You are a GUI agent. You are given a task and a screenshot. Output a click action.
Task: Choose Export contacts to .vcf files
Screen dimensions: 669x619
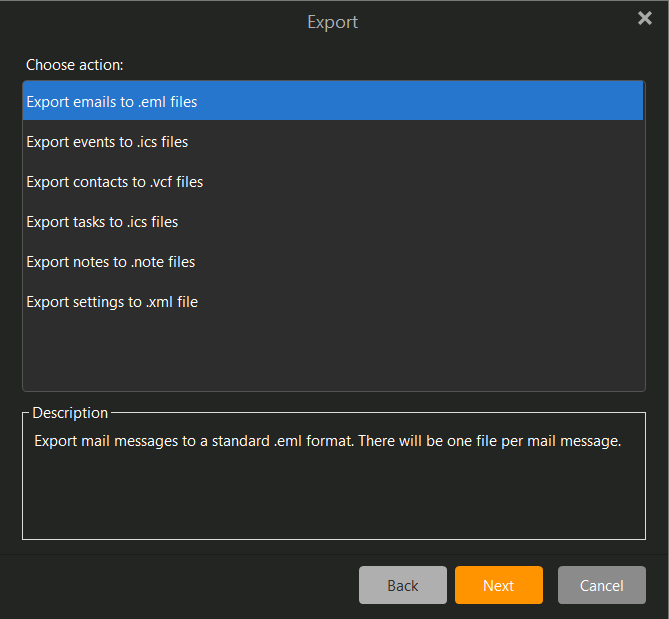click(333, 182)
